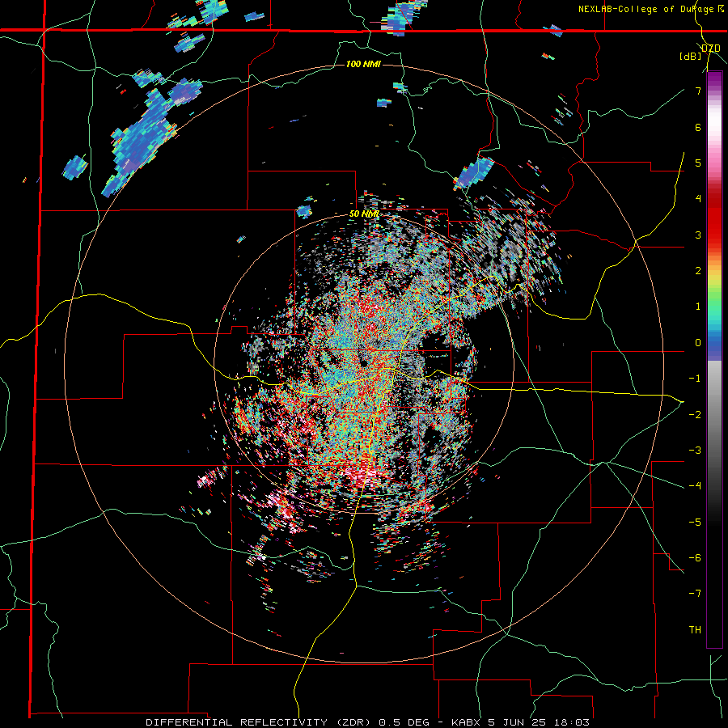Click the red band of ZDR color bar
The image size is (728, 728).
pos(714,218)
